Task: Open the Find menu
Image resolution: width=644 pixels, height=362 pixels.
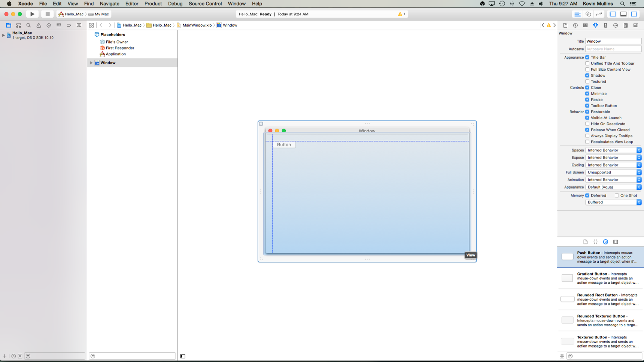Action: 89,4
